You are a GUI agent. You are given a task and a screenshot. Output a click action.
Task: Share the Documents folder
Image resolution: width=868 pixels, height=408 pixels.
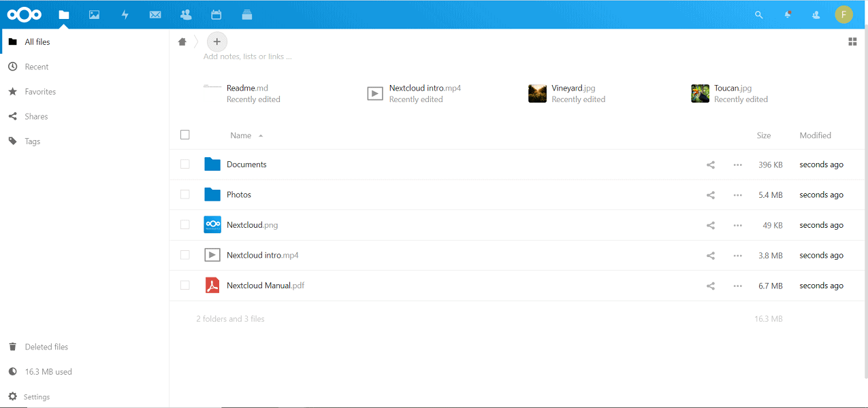[711, 165]
